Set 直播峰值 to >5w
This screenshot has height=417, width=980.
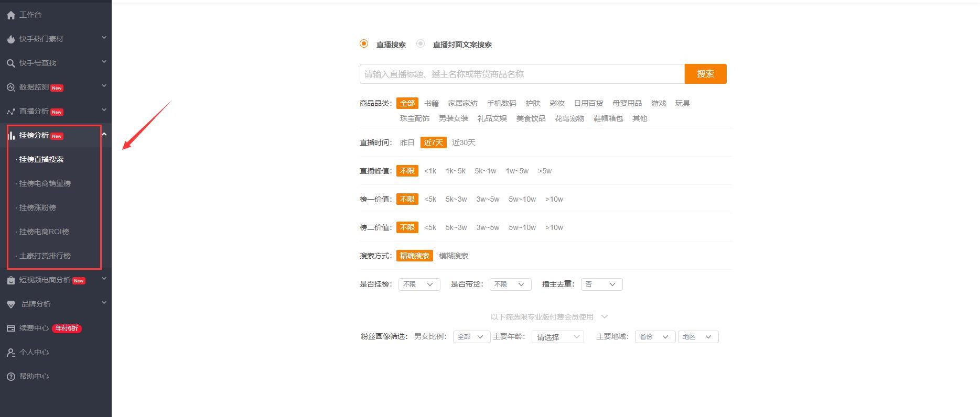click(x=545, y=171)
